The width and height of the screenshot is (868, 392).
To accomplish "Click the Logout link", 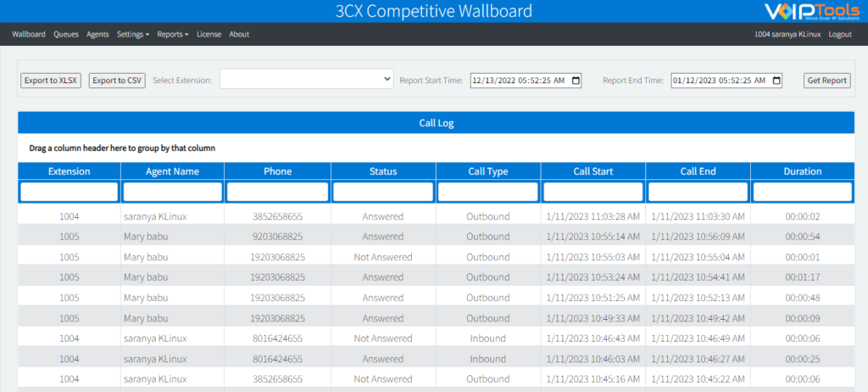I will 840,35.
